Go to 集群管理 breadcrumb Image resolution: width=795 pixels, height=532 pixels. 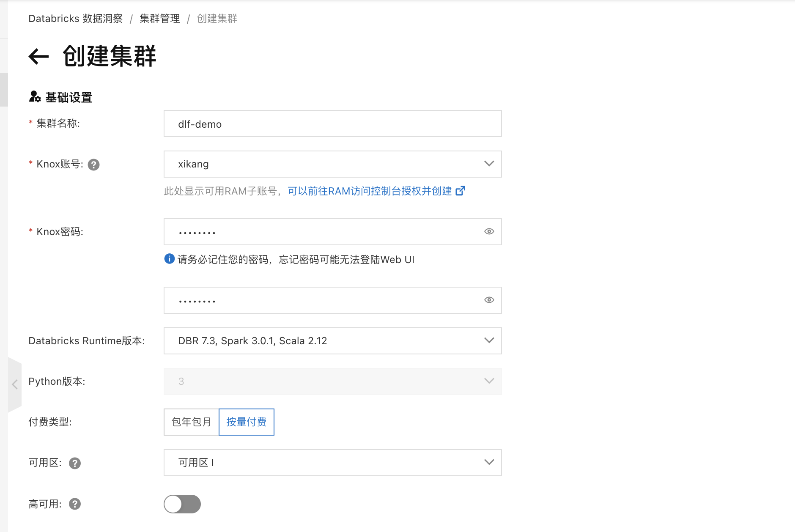click(x=160, y=19)
